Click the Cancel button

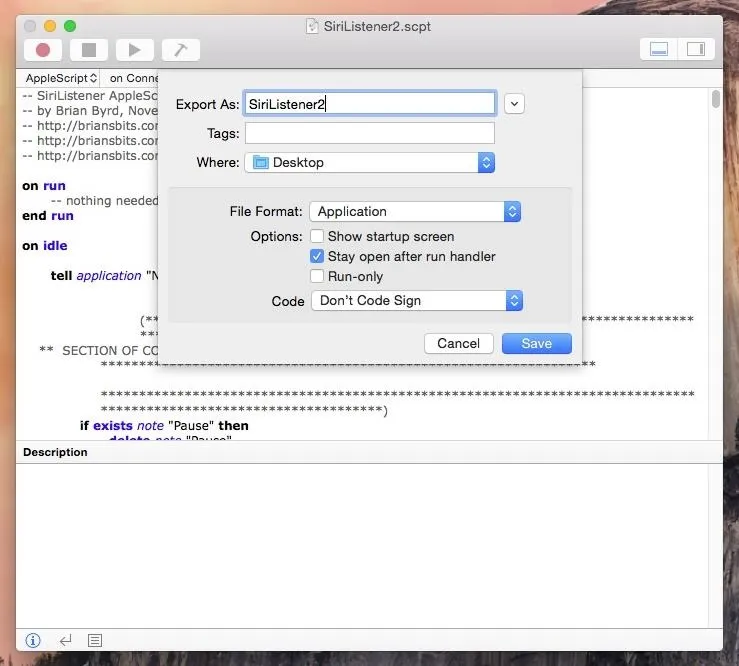point(459,343)
